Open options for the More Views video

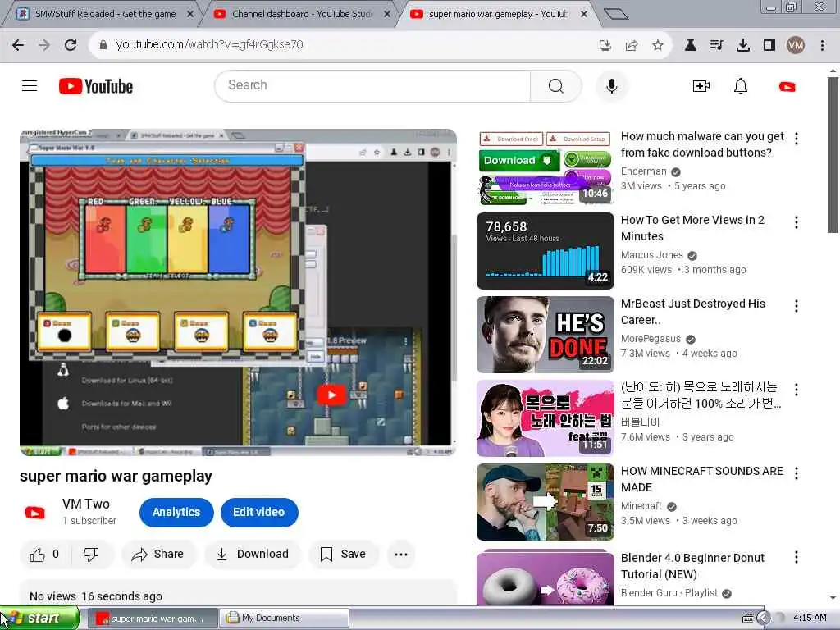pyautogui.click(x=797, y=222)
